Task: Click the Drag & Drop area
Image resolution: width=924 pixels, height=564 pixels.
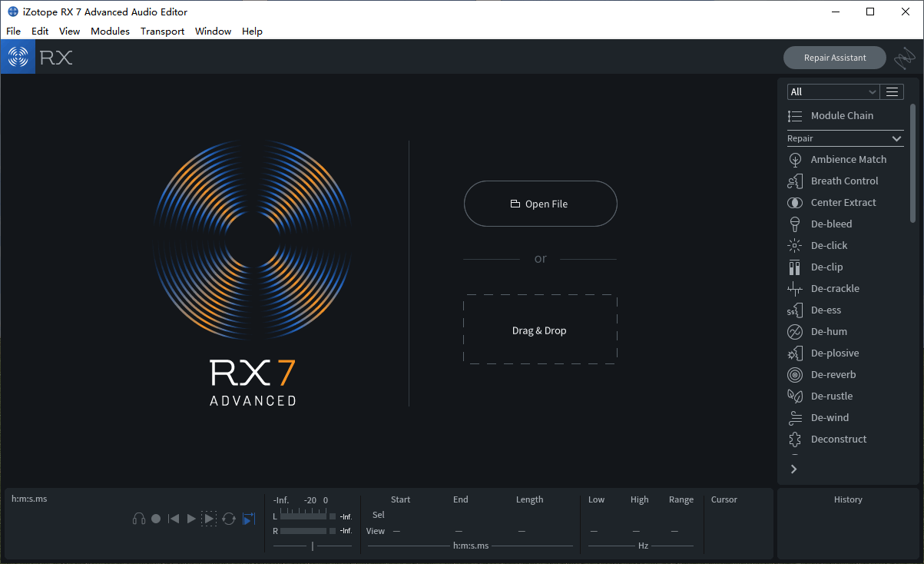Action: pos(540,330)
